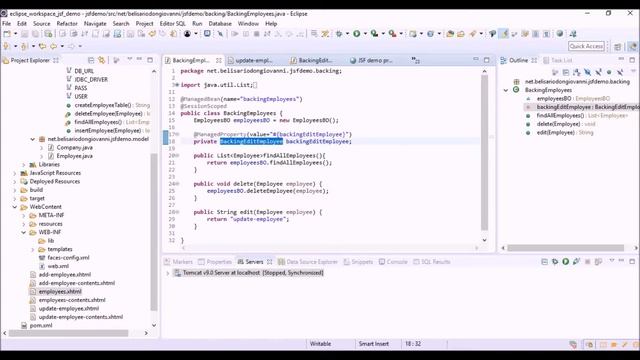Viewport: 640px width, 360px height.
Task: Click the Resume debug toolbar icon
Action: click(235, 34)
